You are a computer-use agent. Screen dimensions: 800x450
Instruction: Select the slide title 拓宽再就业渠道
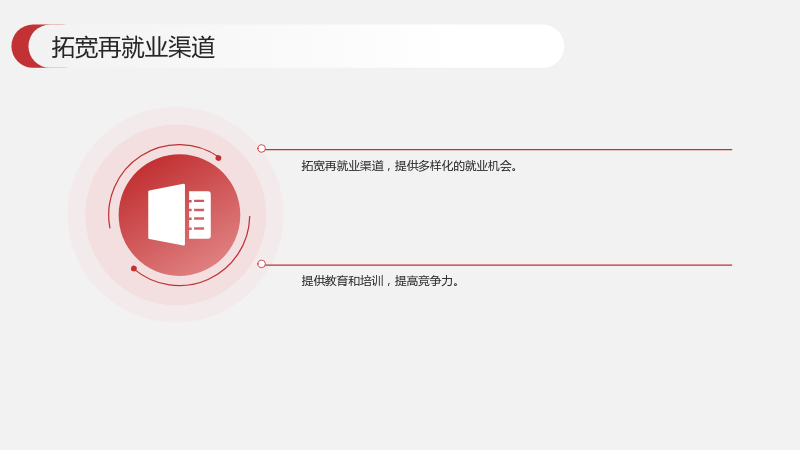click(133, 47)
